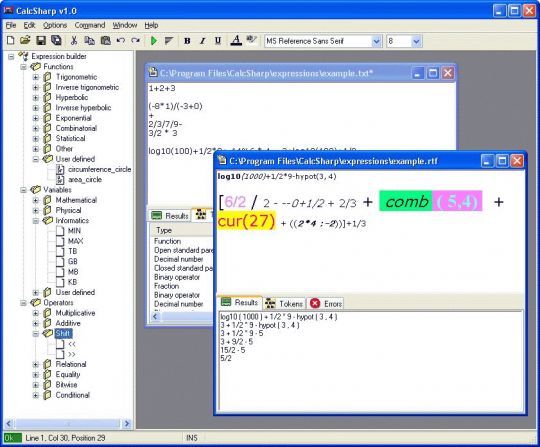
Task: Open Results tab in example.txt window
Action: pos(170,216)
